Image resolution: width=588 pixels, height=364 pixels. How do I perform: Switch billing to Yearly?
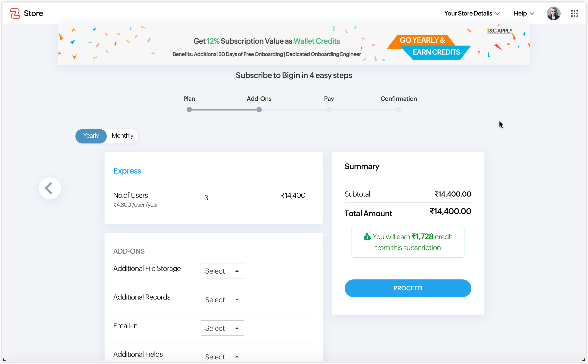(91, 136)
